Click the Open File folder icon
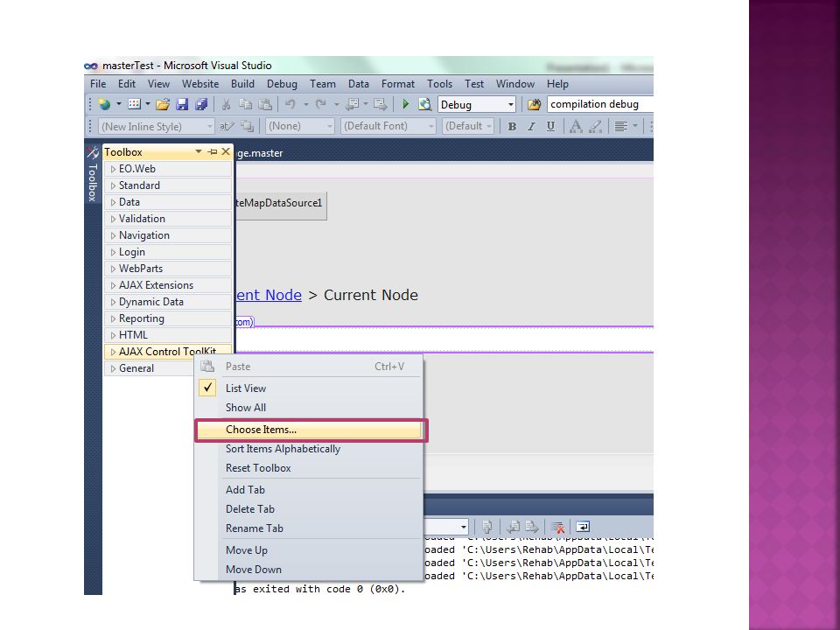The height and width of the screenshot is (630, 840). [163, 104]
